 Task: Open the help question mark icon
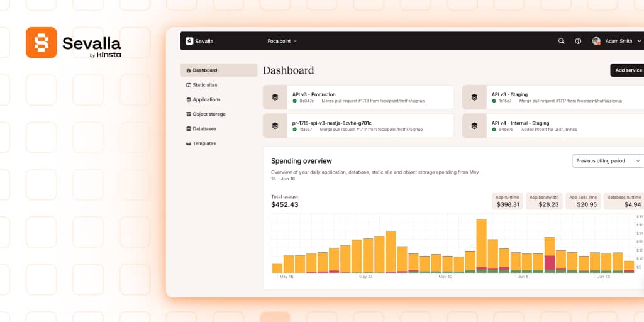(578, 42)
